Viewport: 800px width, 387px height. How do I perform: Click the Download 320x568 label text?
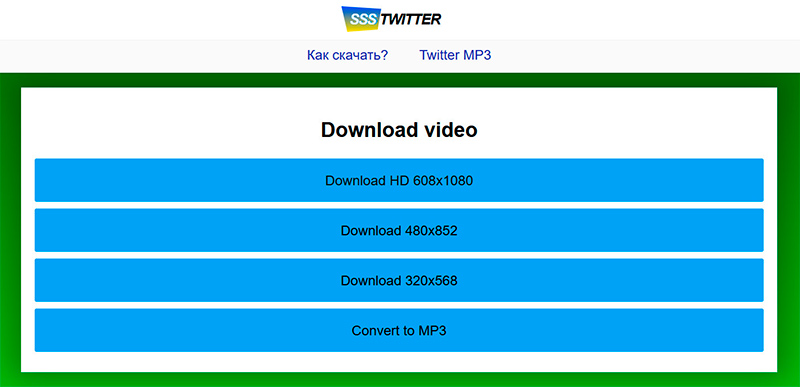(399, 280)
